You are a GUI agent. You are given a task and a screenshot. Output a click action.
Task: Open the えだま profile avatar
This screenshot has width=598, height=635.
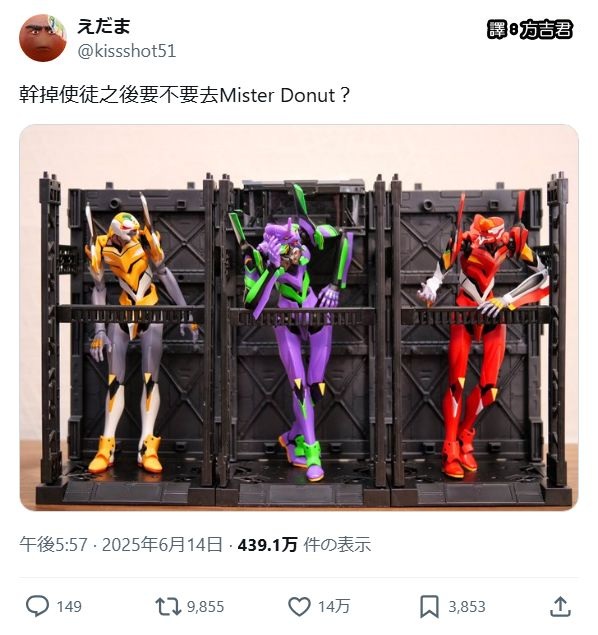coord(43,38)
